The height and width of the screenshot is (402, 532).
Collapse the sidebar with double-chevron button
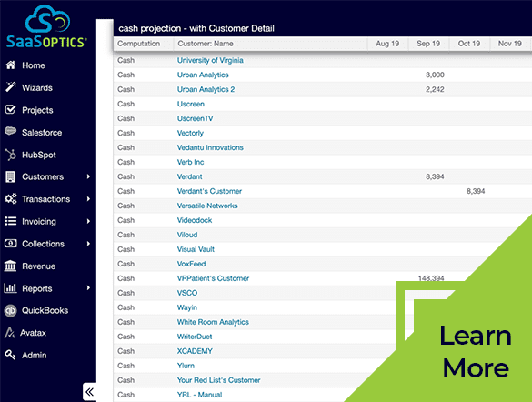coord(89,392)
